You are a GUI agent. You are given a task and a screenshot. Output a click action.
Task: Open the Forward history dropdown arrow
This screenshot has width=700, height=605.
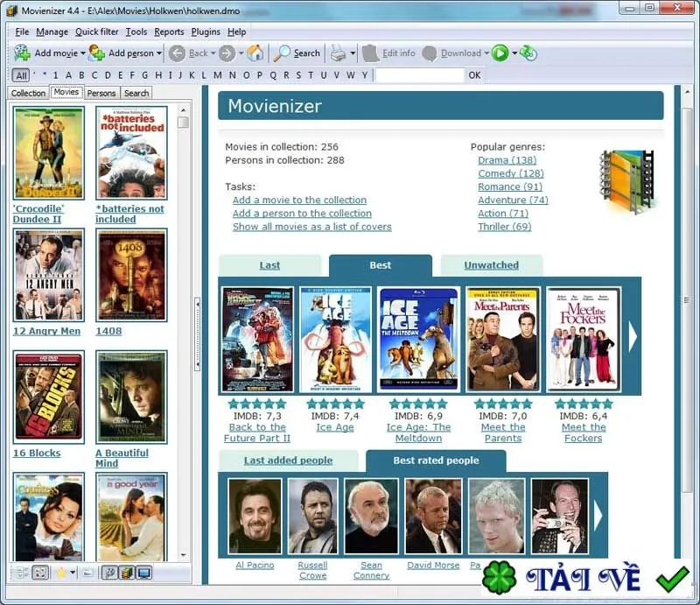(241, 53)
